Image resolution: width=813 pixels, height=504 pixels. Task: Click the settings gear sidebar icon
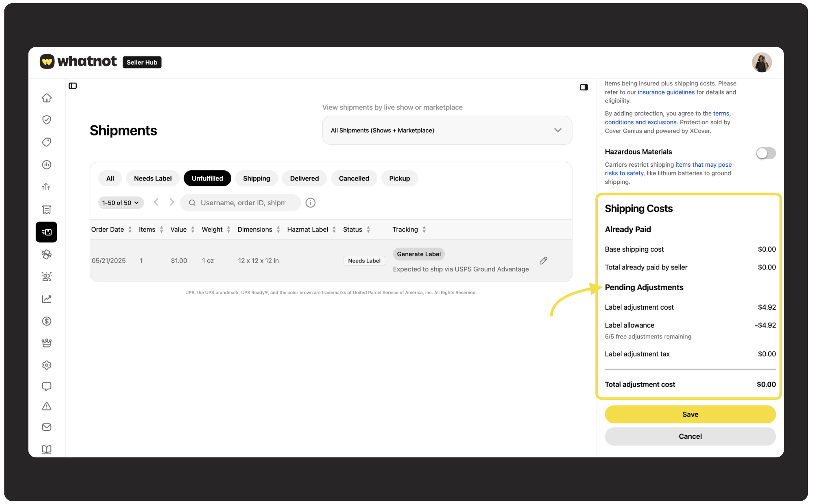tap(46, 365)
